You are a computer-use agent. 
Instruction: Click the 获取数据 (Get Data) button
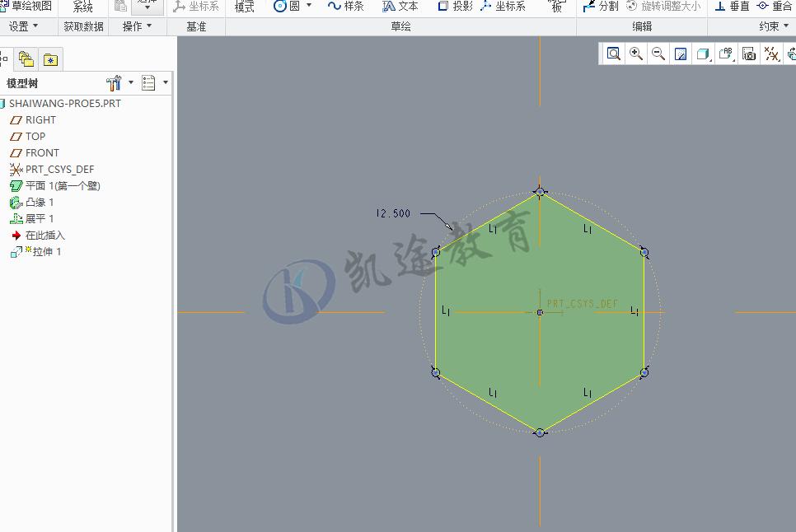(x=82, y=26)
